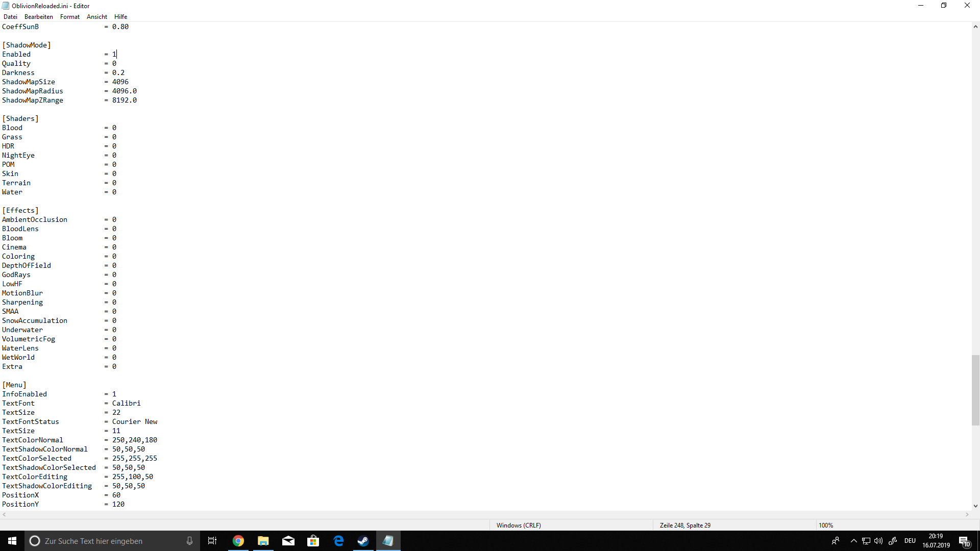Open Steam from the taskbar

[x=363, y=541]
